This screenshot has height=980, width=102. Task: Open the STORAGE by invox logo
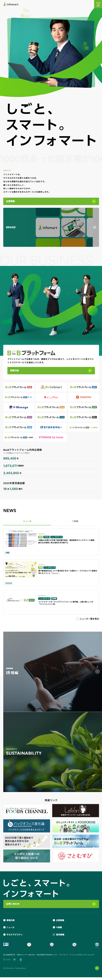(51, 437)
